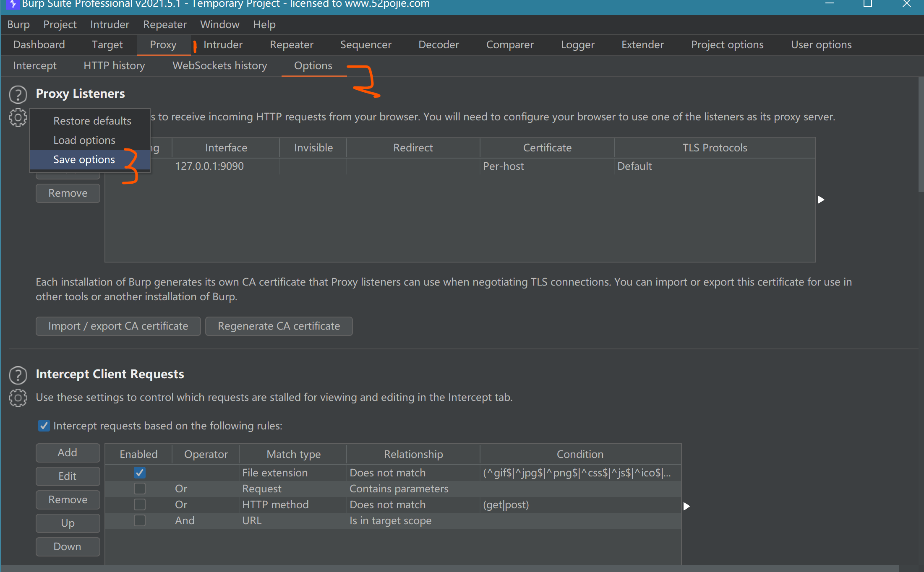Go to the Decoder tab
This screenshot has height=572, width=924.
point(439,45)
